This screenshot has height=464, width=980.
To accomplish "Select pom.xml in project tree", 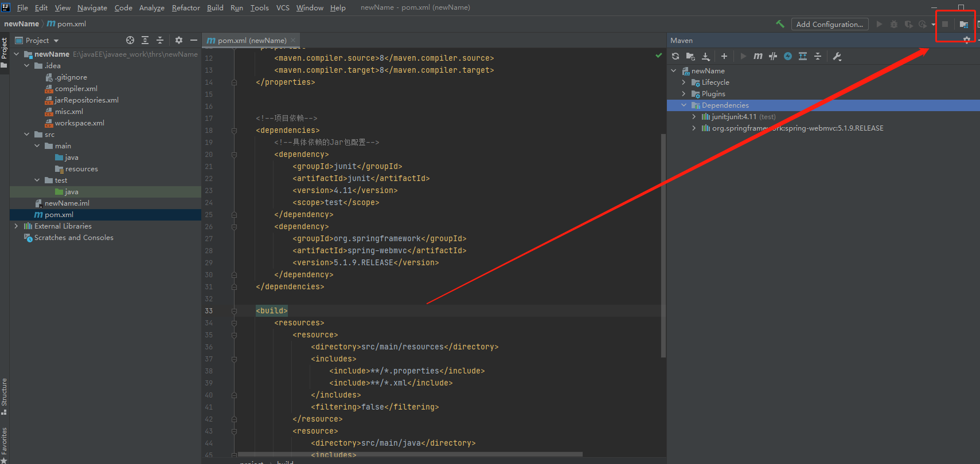I will 106,215.
